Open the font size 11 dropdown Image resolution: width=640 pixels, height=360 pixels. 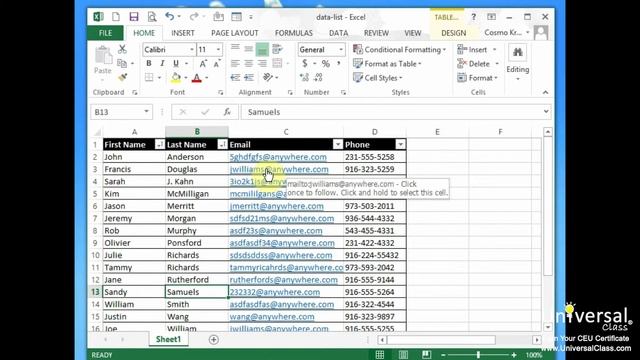218,50
